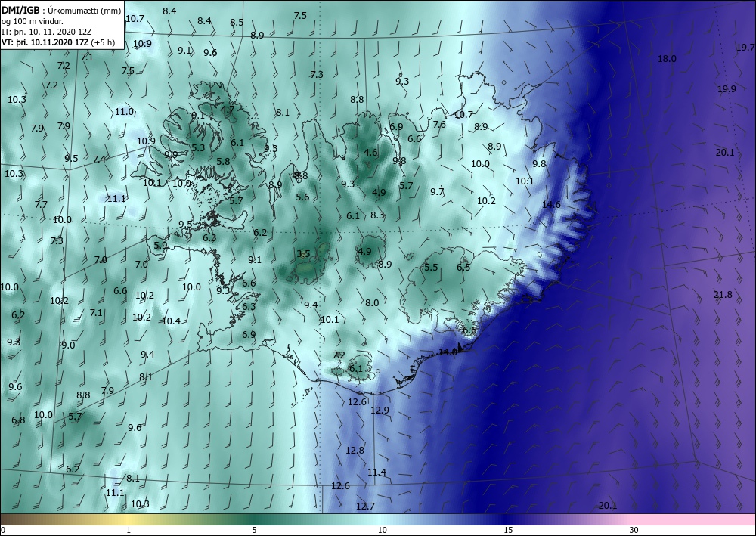This screenshot has width=756, height=536.
Task: Click the map value 11.0
Action: pyautogui.click(x=124, y=112)
